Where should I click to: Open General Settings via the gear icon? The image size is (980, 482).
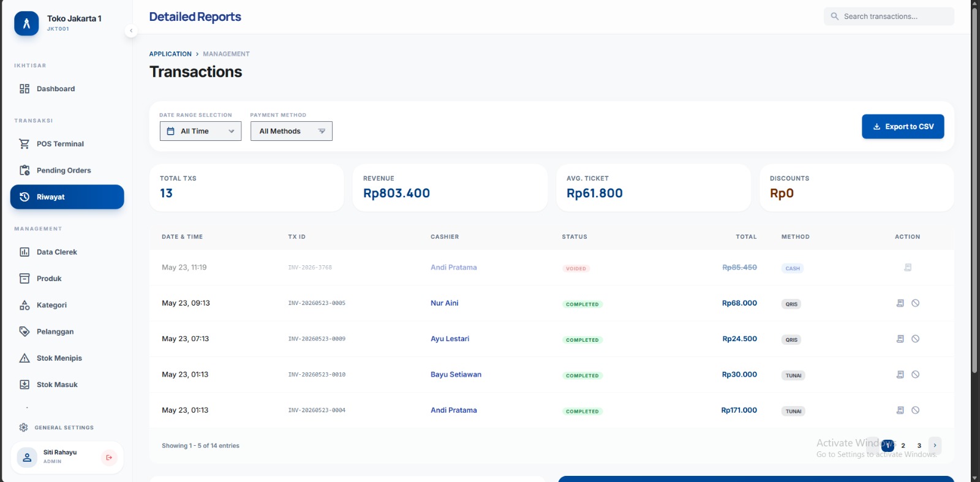click(x=24, y=427)
